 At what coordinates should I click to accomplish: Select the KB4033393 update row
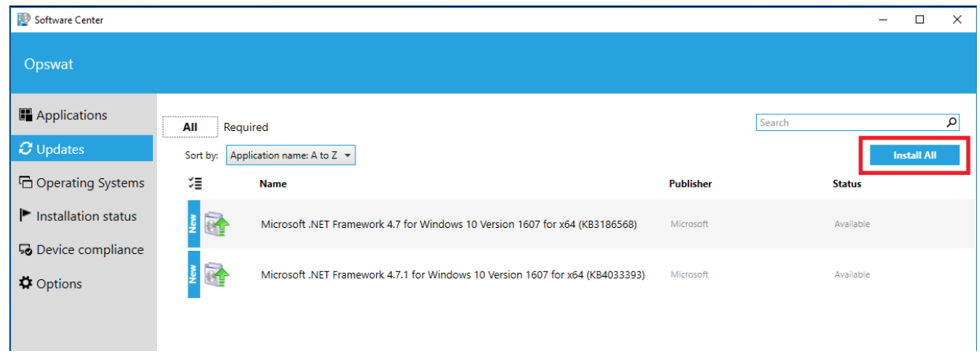click(579, 274)
